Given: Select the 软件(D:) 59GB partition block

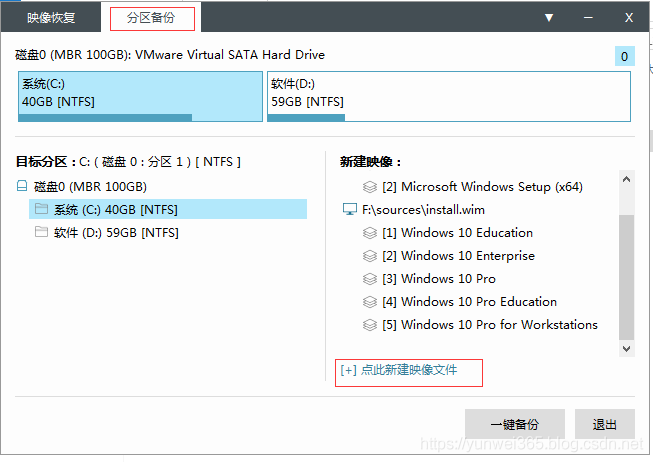Looking at the screenshot, I should pyautogui.click(x=449, y=97).
